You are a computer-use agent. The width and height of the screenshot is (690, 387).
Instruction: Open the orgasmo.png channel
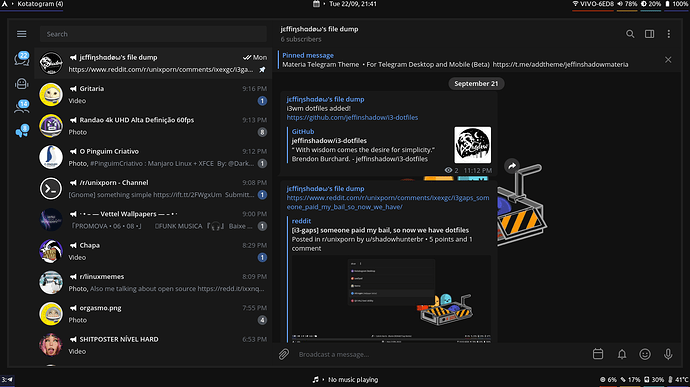pyautogui.click(x=153, y=313)
